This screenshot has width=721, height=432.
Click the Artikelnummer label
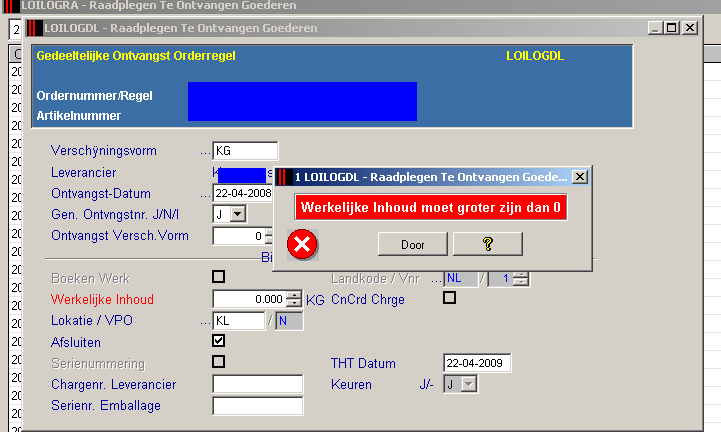tap(79, 115)
